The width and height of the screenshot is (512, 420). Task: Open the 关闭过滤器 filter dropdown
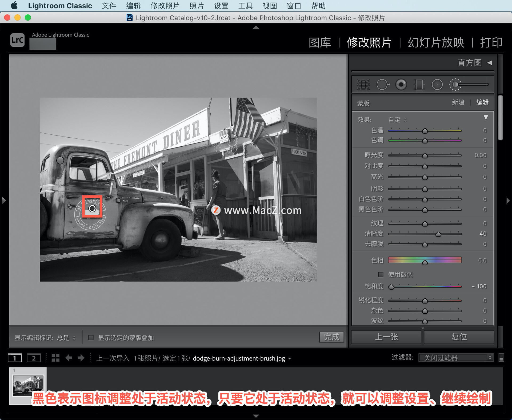click(x=456, y=358)
